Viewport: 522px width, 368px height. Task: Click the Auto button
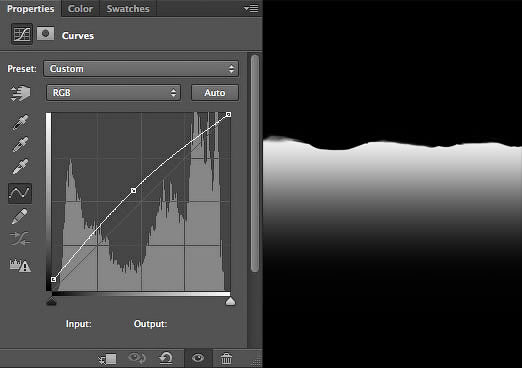click(215, 93)
